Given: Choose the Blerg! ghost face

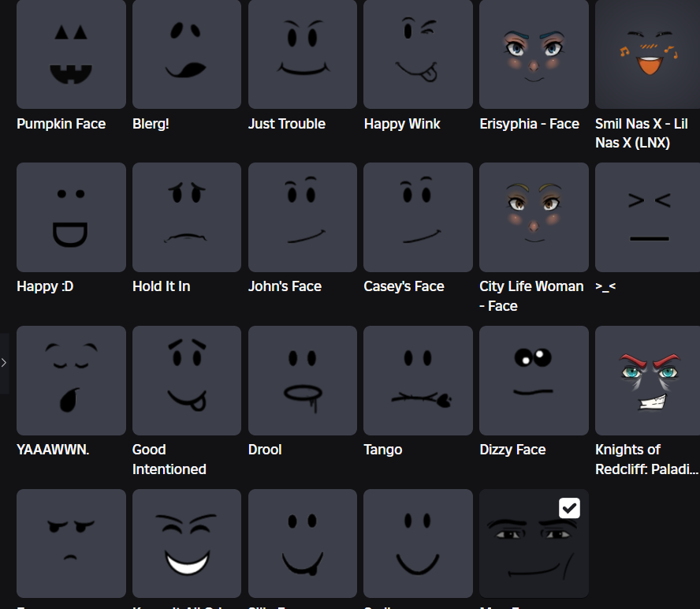Looking at the screenshot, I should 186,54.
